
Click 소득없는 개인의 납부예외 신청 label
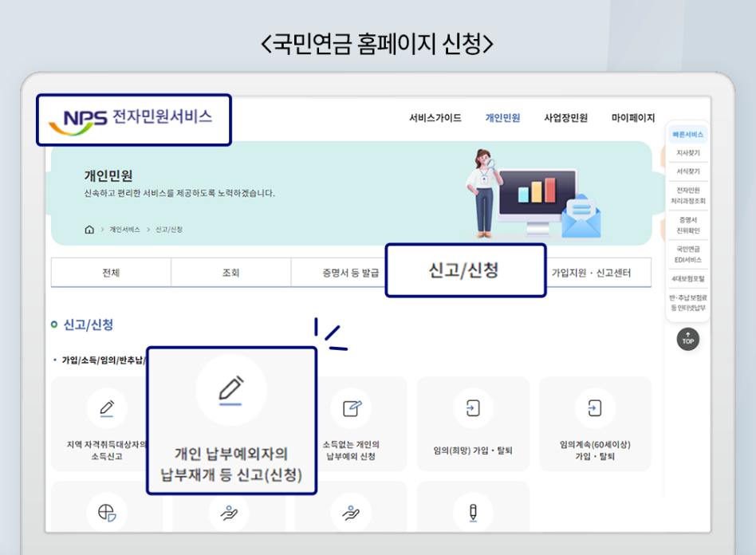(351, 451)
